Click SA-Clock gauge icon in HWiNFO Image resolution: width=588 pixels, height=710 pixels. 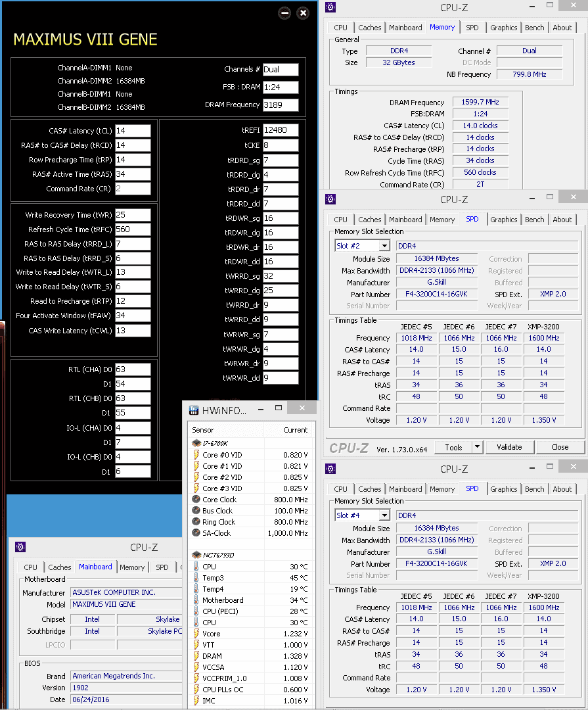point(196,533)
